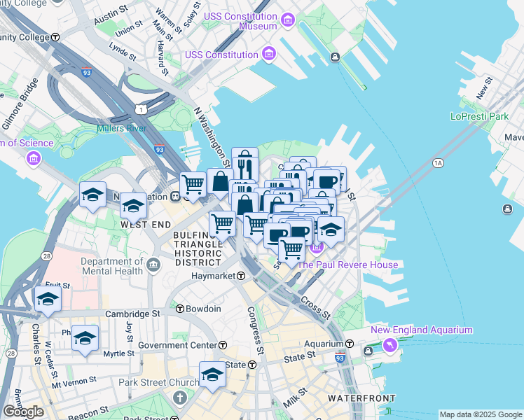Click the 'Gilmore Bridge' label
Screen dimensions: 524x420
[20, 104]
